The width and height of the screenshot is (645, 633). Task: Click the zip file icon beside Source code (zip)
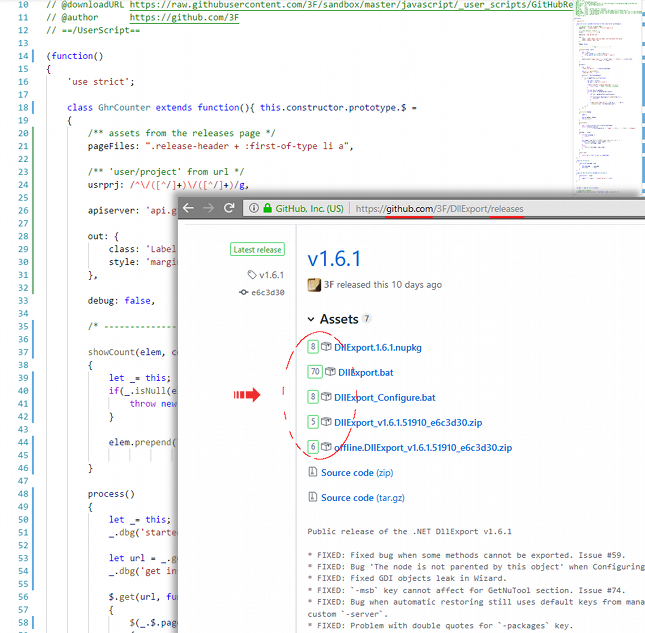(x=313, y=472)
